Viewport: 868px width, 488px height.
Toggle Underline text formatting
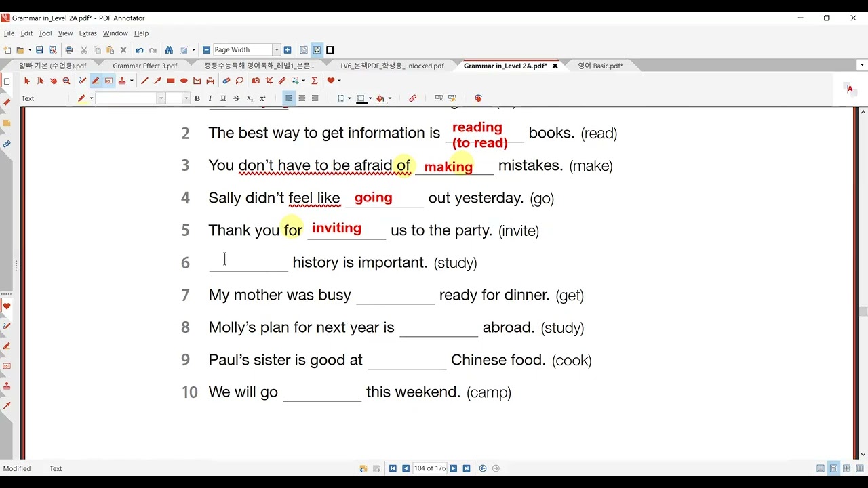pos(223,98)
